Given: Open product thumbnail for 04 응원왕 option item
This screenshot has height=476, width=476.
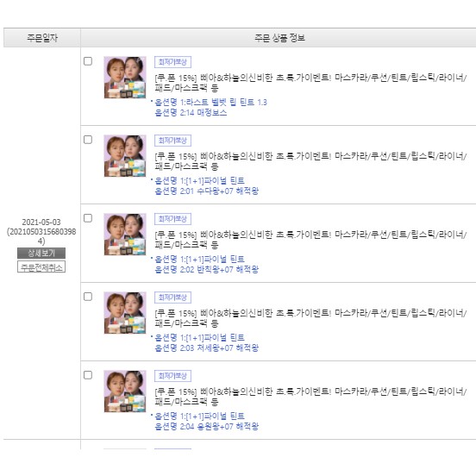Looking at the screenshot, I should 125,391.
